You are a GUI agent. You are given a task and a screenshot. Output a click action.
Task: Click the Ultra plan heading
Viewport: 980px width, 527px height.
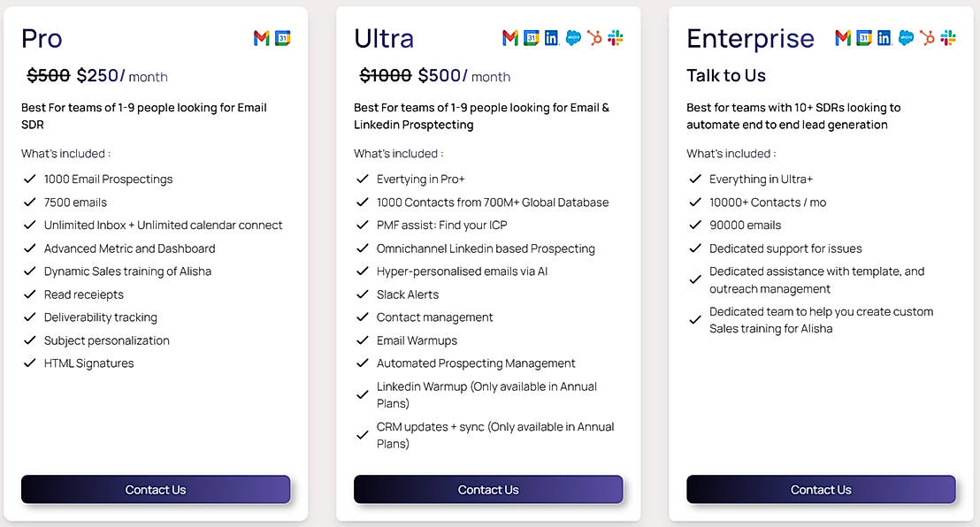(x=384, y=39)
